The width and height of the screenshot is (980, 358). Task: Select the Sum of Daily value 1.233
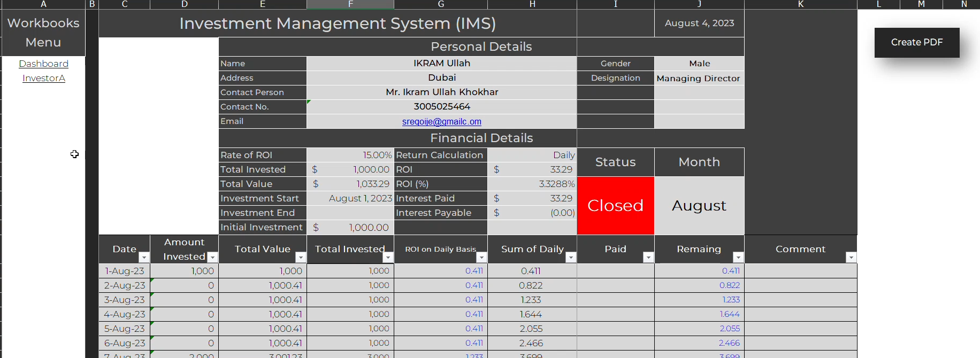(x=532, y=300)
